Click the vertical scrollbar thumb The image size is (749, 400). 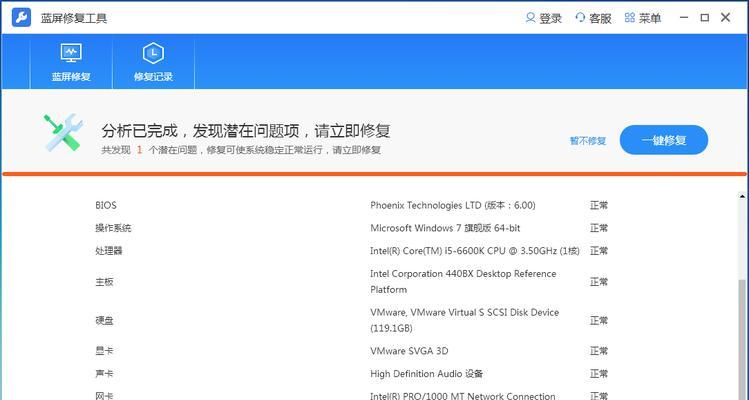pyautogui.click(x=742, y=339)
